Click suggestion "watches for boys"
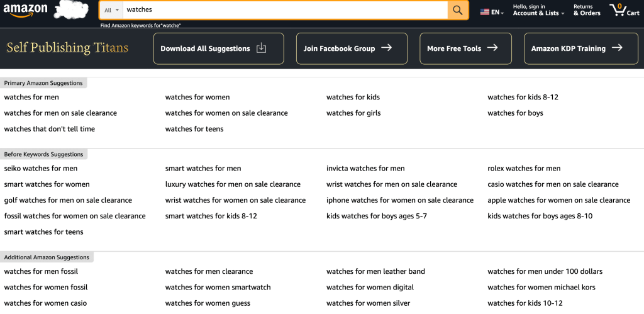 pos(516,113)
